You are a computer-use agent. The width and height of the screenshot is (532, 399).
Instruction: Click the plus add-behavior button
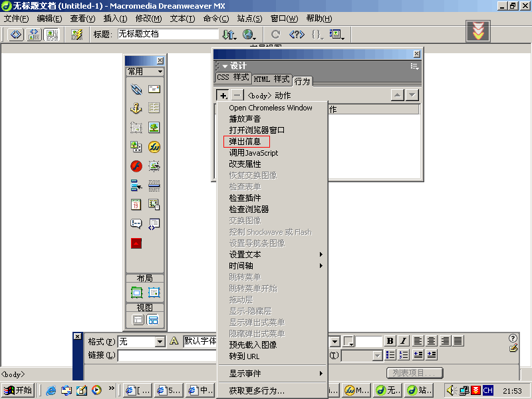click(x=223, y=95)
